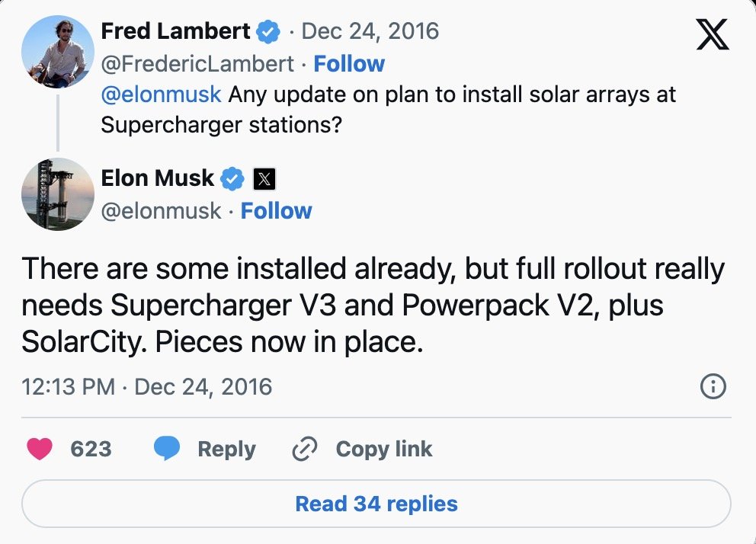Click the @FredericLambert handle
756x544 pixels.
[197, 64]
